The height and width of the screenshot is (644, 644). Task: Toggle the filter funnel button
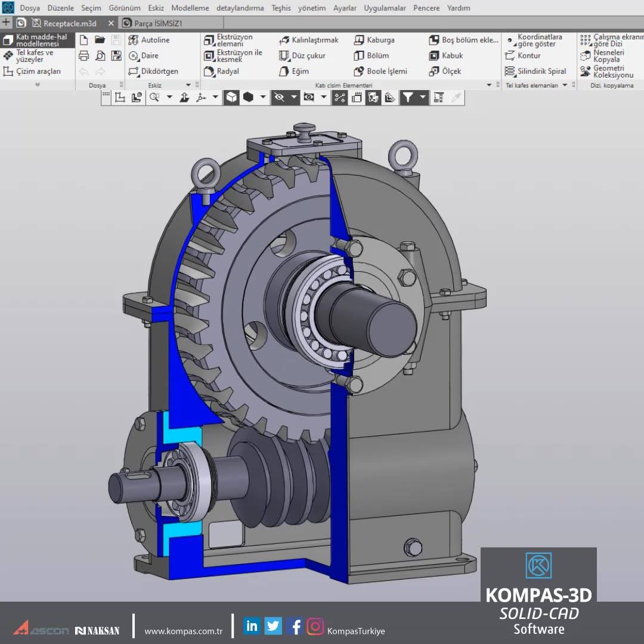click(x=407, y=97)
